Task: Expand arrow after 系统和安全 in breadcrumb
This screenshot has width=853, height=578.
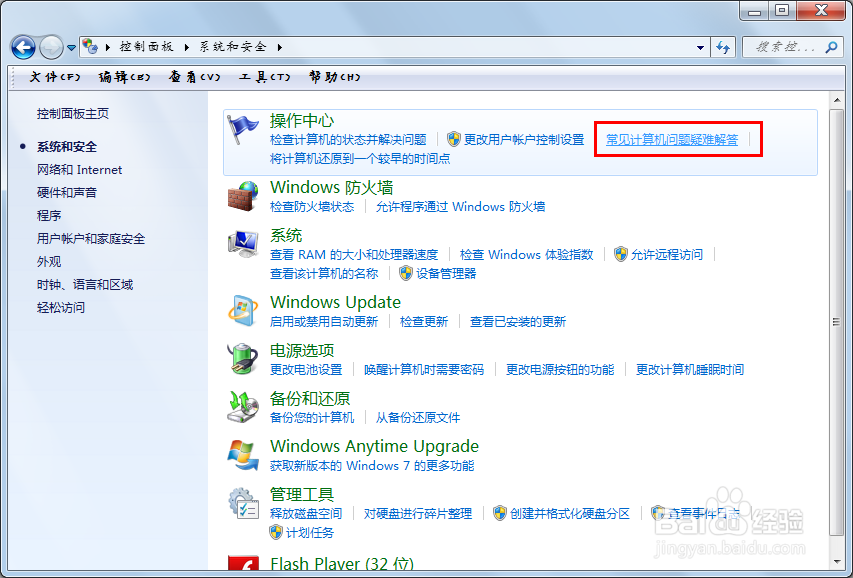Action: point(280,47)
